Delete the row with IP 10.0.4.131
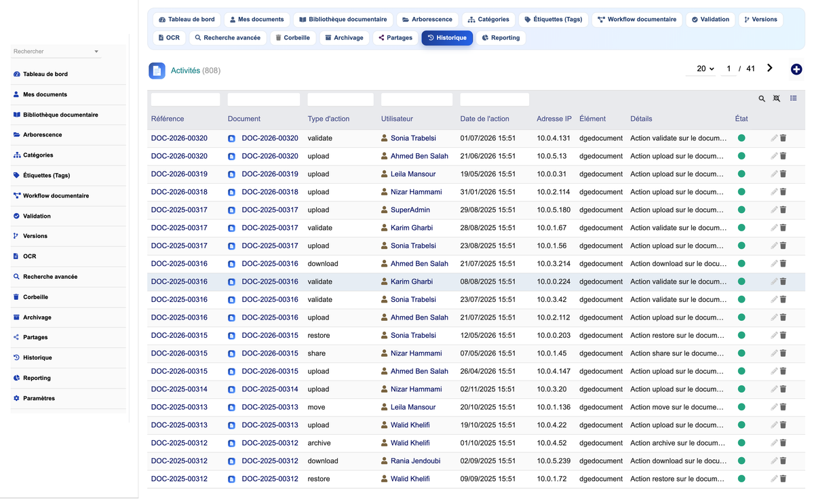814x504 pixels. click(783, 138)
